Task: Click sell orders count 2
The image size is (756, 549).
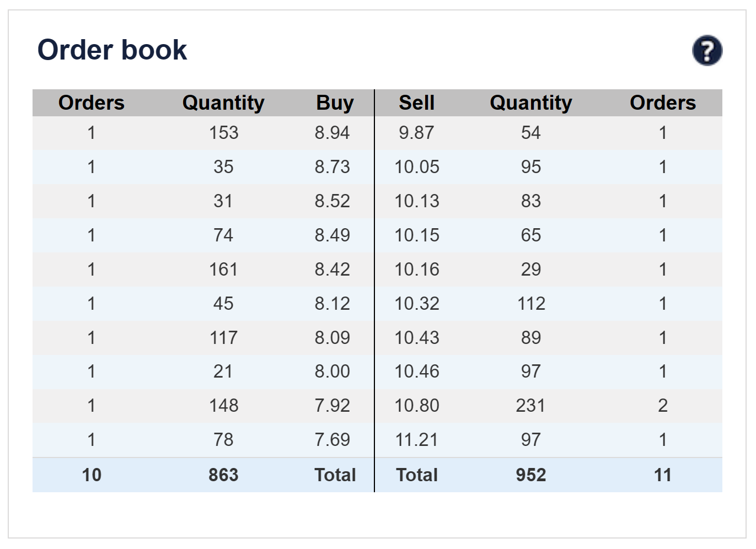Action: click(x=663, y=406)
